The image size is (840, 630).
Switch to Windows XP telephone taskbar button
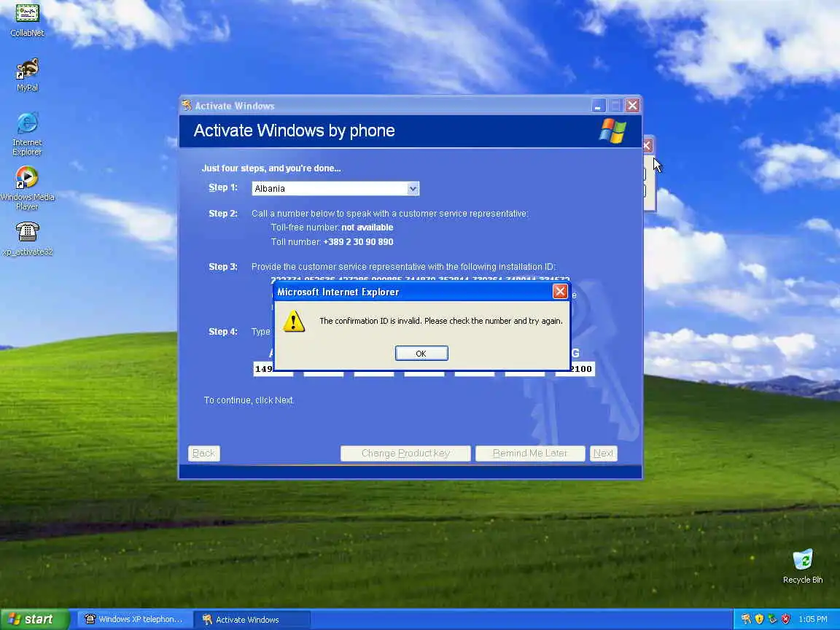(x=134, y=619)
